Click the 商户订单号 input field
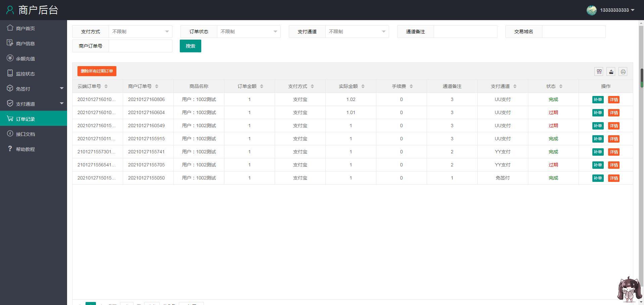Image resolution: width=644 pixels, height=305 pixels. [140, 46]
